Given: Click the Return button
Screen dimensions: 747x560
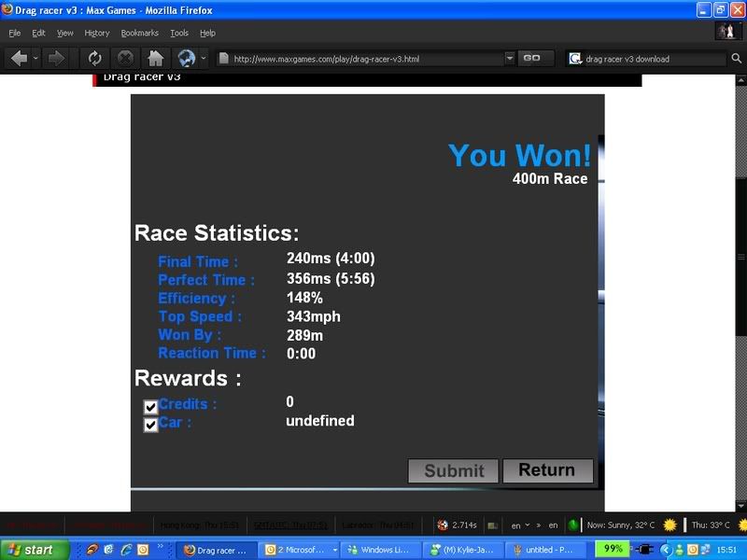Looking at the screenshot, I should pyautogui.click(x=547, y=470).
